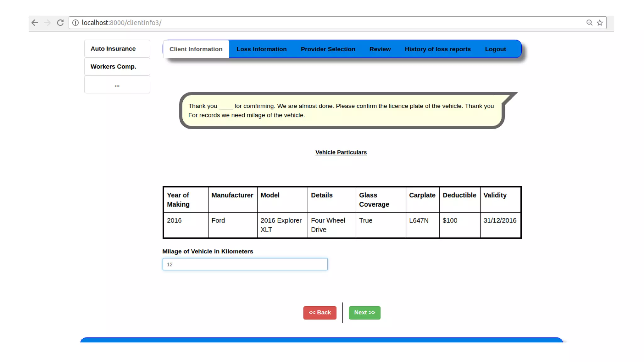Click the Milage of Vehicle in Kilometers label

click(x=208, y=251)
